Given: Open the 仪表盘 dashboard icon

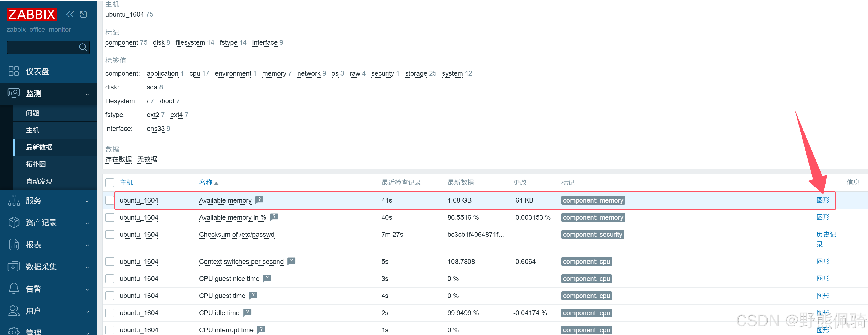Looking at the screenshot, I should (14, 71).
